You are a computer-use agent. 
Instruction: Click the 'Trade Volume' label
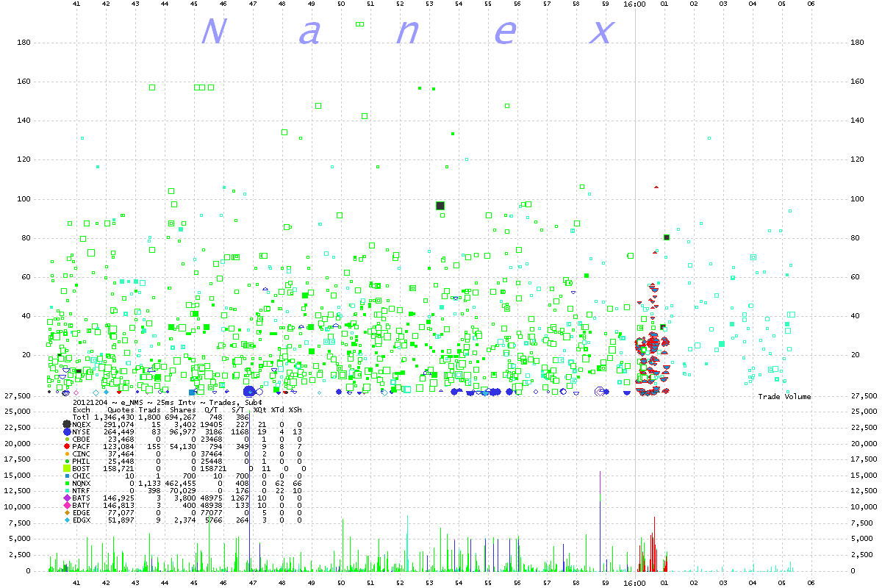(785, 397)
